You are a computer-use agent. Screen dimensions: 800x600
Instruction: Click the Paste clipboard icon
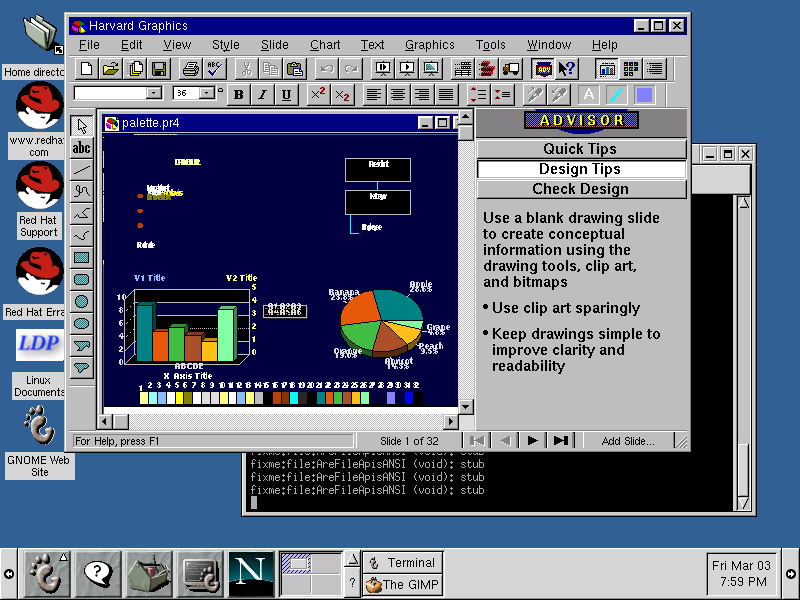coord(295,69)
